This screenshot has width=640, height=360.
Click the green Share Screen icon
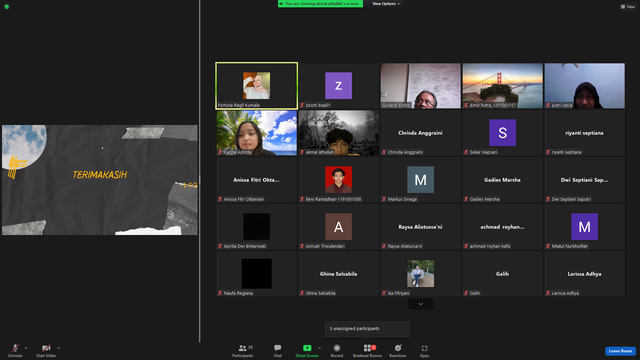pyautogui.click(x=307, y=348)
